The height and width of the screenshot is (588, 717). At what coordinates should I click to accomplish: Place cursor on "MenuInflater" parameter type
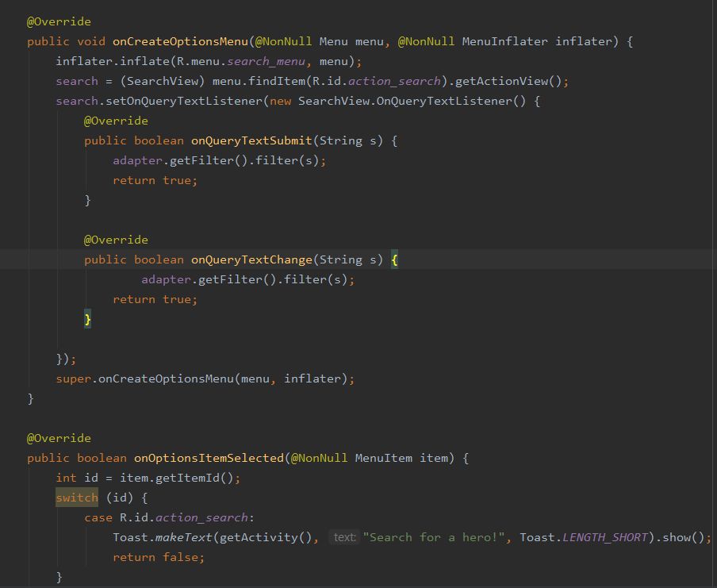504,41
